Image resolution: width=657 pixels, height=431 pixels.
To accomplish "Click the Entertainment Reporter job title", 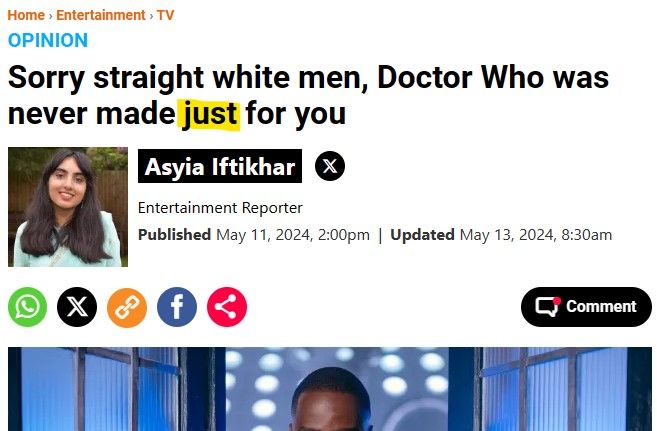I will click(x=220, y=208).
